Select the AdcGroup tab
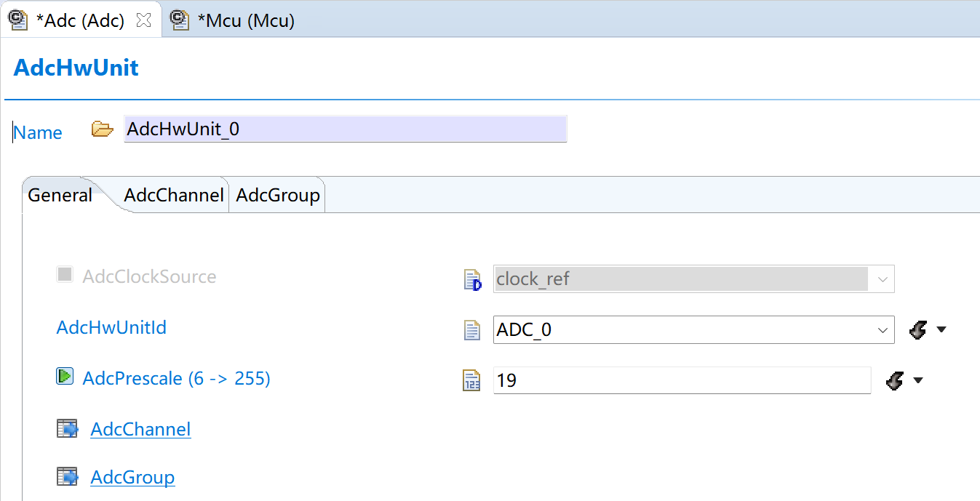 [277, 195]
